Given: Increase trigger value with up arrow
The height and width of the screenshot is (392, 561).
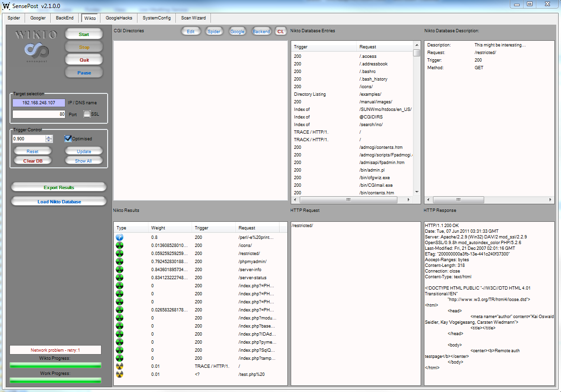Looking at the screenshot, I should [x=49, y=137].
